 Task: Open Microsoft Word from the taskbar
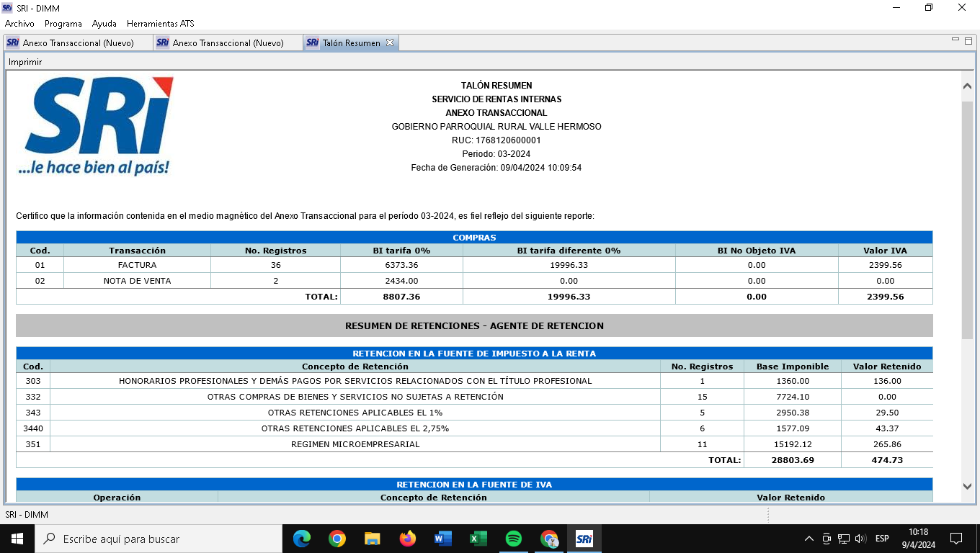tap(443, 539)
